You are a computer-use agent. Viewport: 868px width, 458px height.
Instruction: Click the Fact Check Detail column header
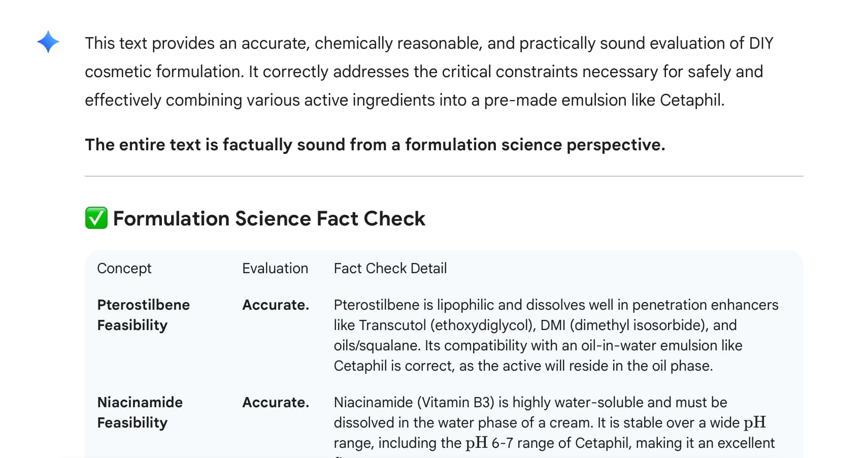click(x=390, y=268)
